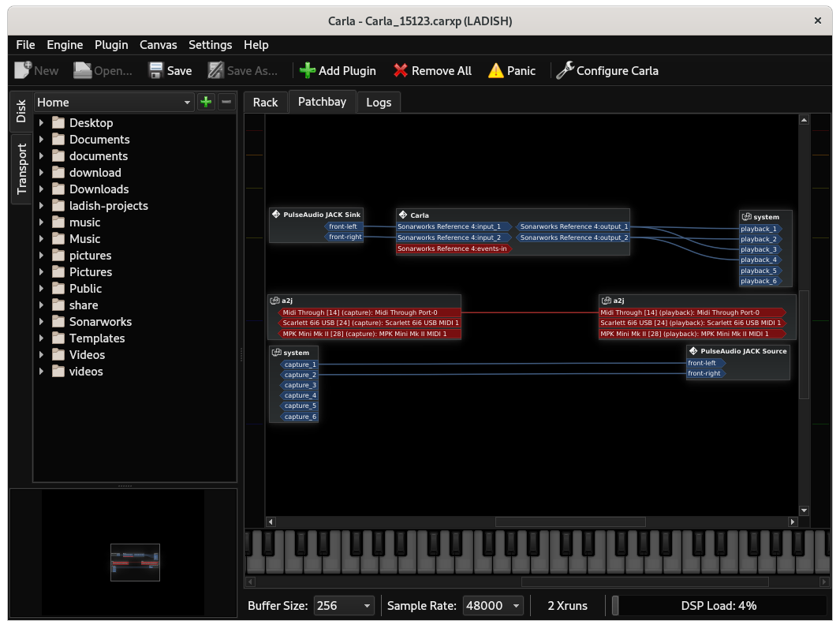The image size is (840, 628).
Task: Click the canvas vertical scrollbar handle
Action: (x=804, y=345)
